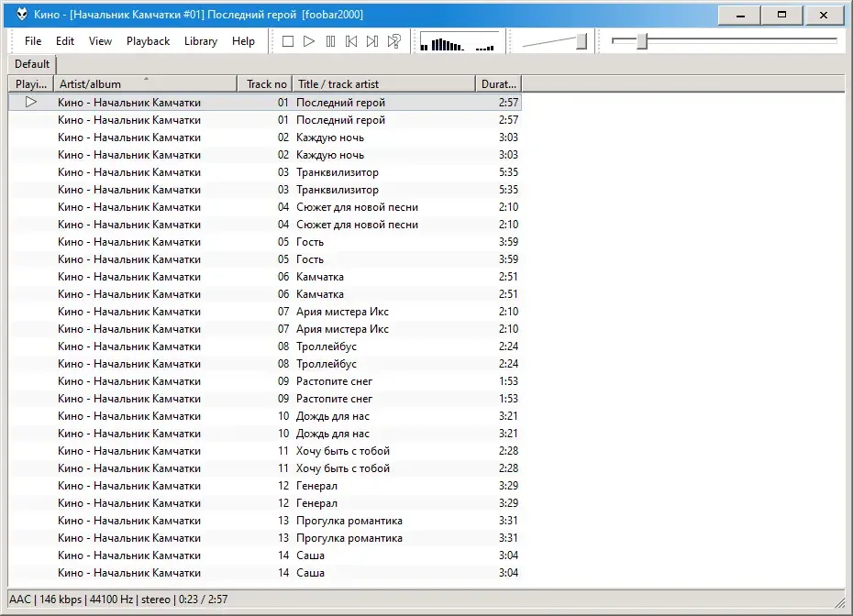The height and width of the screenshot is (616, 853).
Task: Select the first Растопите снег track
Action: 265,380
